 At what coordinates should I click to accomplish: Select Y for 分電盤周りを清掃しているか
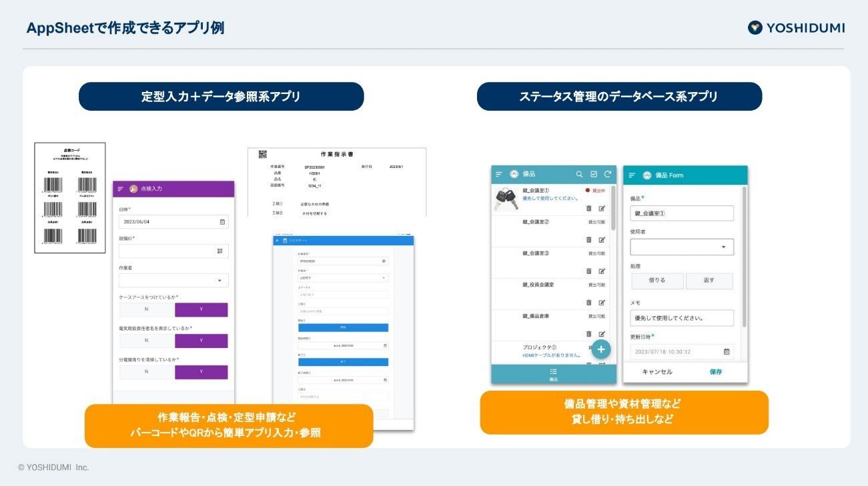(x=201, y=372)
